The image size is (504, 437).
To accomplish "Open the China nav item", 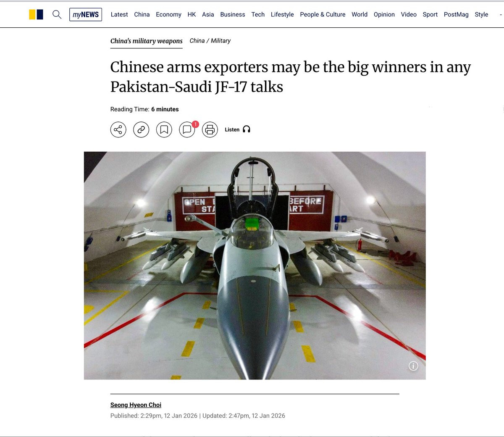I will 142,14.
